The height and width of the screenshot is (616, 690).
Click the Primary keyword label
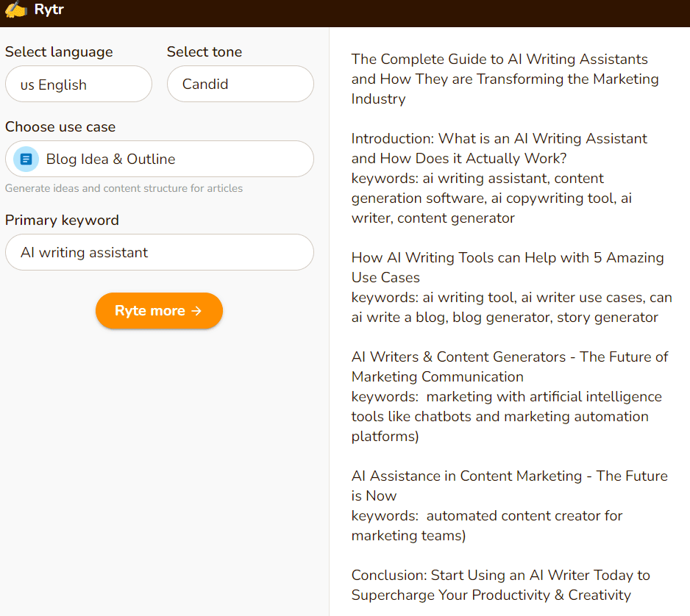(62, 220)
